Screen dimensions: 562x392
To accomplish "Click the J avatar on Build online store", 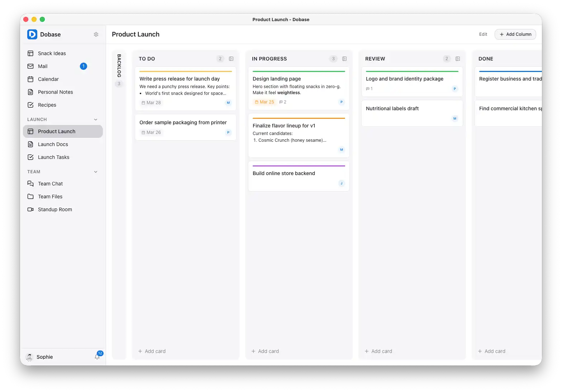I will [341, 183].
